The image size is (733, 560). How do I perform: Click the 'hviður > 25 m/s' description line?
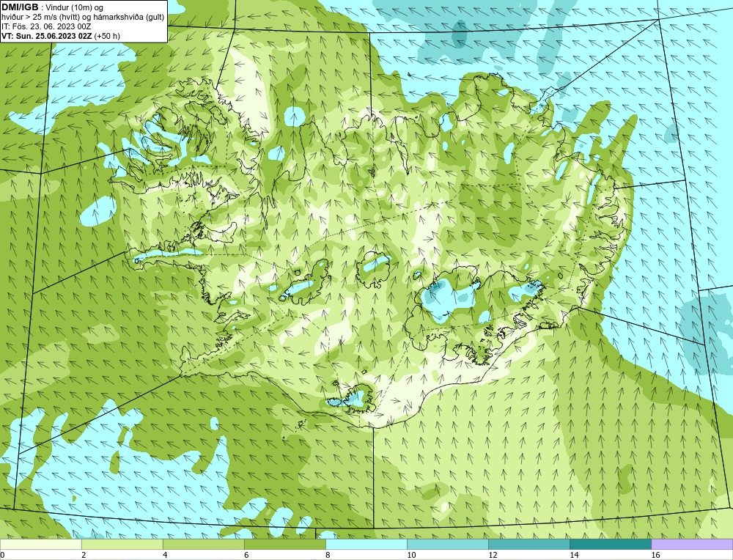[x=83, y=18]
